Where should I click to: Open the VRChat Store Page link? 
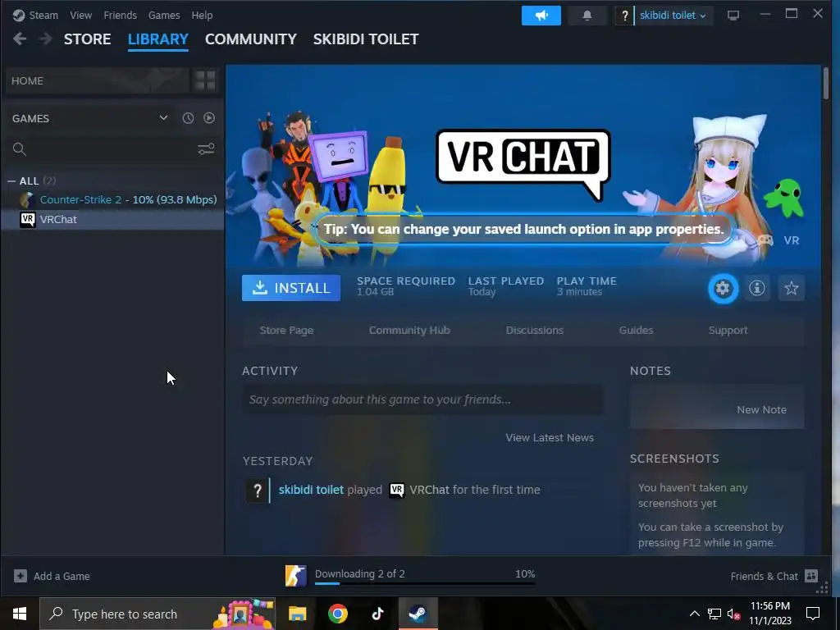click(286, 330)
